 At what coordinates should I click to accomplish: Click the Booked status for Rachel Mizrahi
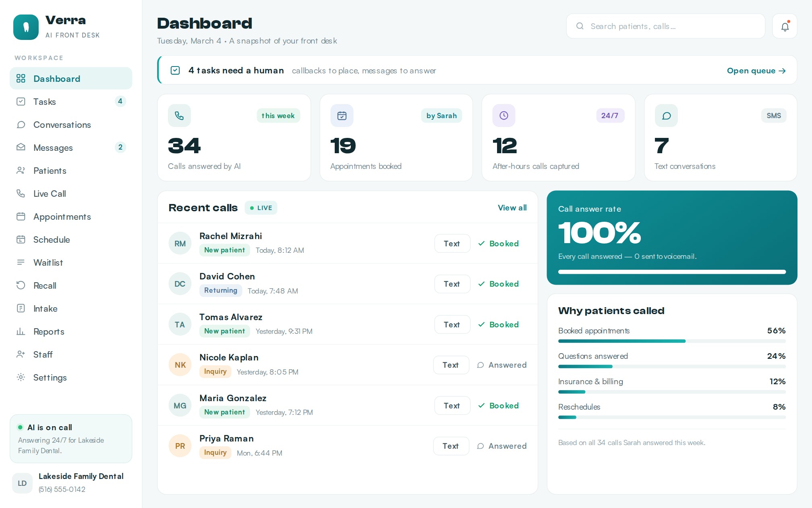(498, 244)
